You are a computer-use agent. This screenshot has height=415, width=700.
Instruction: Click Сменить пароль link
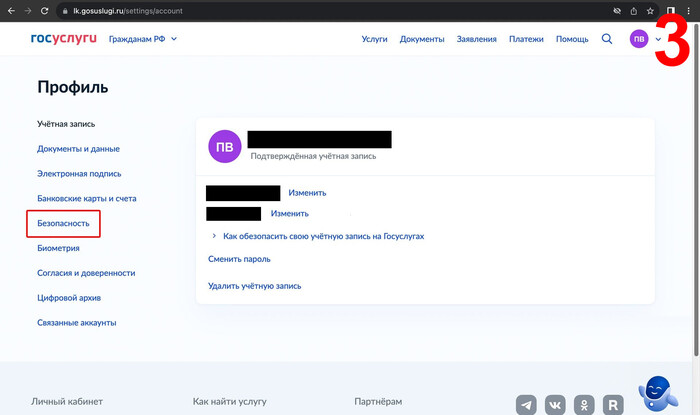click(239, 259)
